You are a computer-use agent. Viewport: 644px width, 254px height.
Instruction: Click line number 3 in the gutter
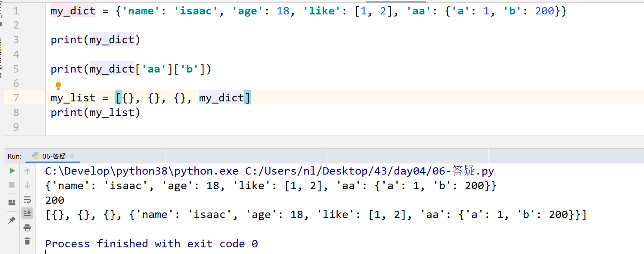(16, 40)
